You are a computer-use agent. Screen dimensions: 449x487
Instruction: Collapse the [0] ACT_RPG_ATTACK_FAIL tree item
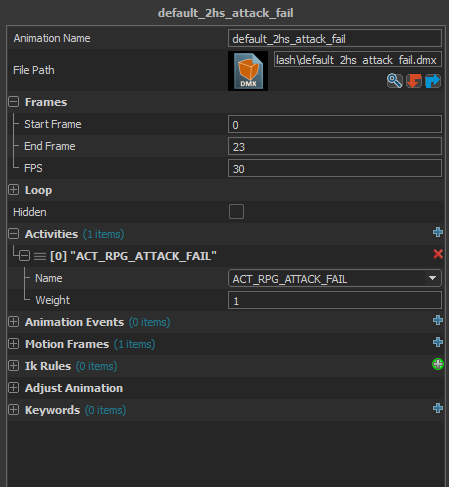tap(24, 256)
